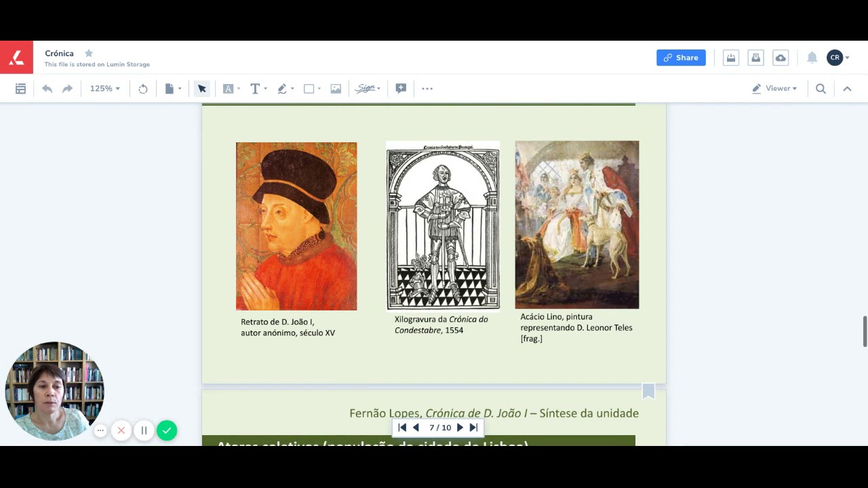Collapse the toolbar with the up chevron

pos(847,89)
